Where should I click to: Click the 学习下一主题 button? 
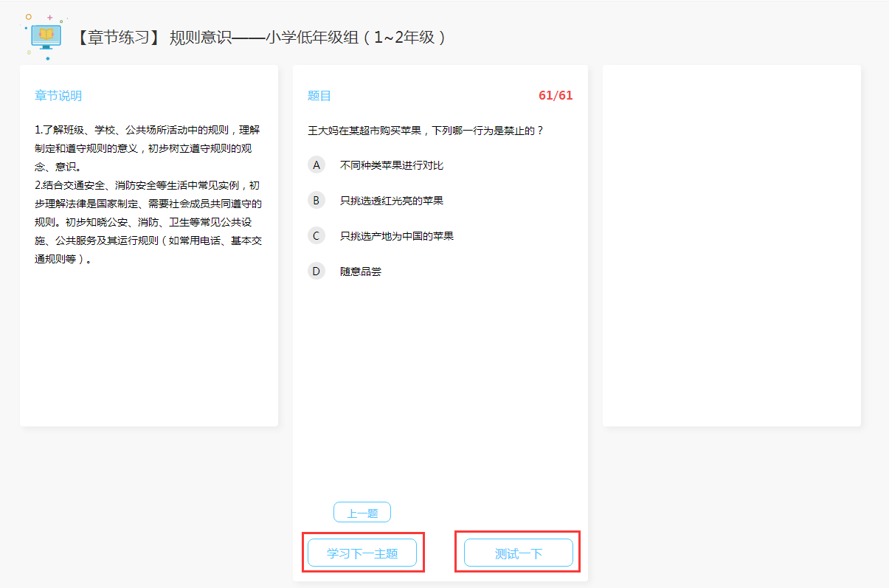coord(363,552)
